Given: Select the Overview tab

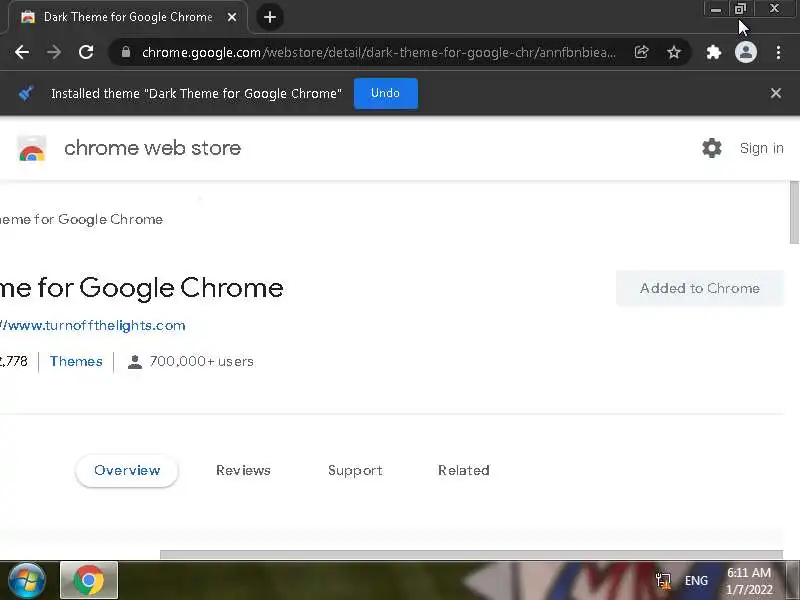Looking at the screenshot, I should pyautogui.click(x=127, y=470).
